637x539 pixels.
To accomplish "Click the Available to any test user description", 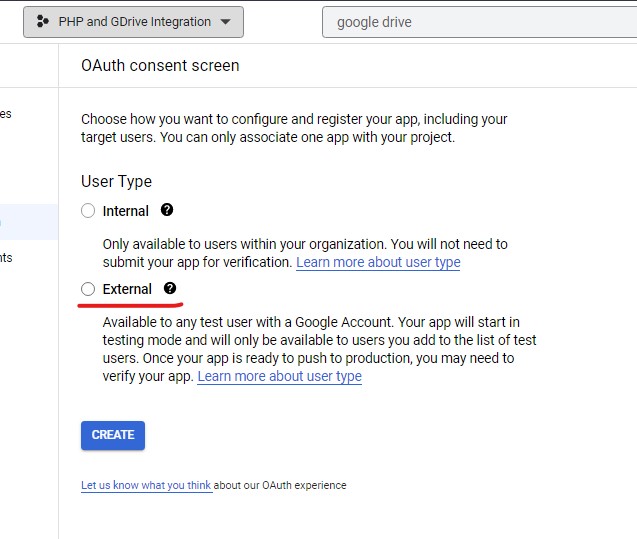I will [x=319, y=349].
